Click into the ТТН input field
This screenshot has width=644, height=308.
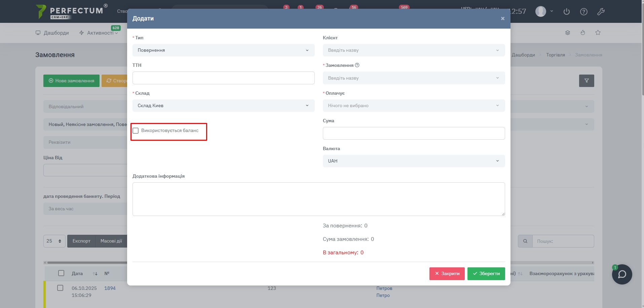223,78
